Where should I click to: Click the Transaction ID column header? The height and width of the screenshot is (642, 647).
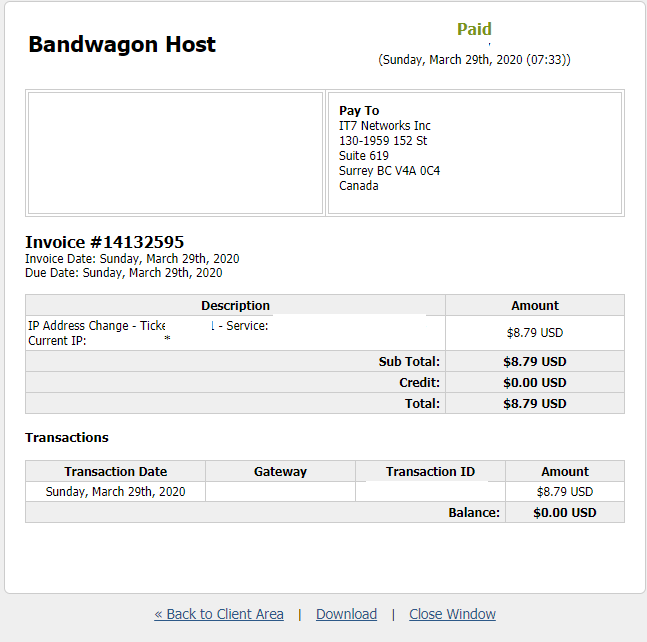tap(430, 472)
